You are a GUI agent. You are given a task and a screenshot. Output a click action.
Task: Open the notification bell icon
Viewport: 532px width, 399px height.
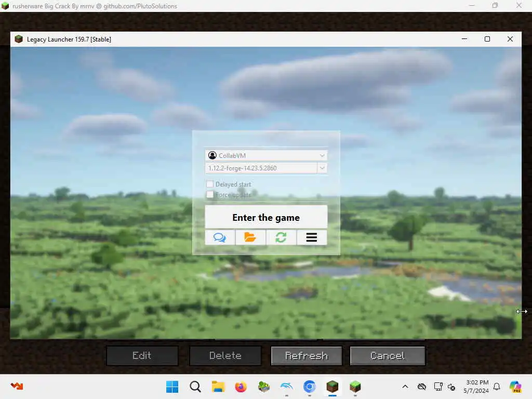[497, 387]
